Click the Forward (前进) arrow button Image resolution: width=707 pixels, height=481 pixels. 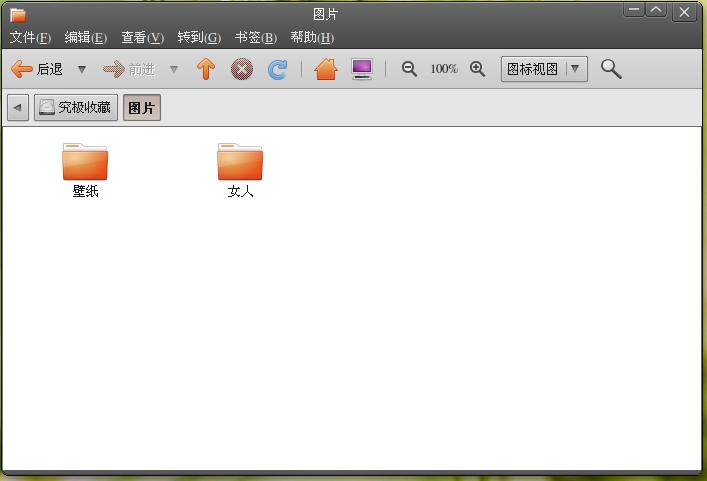pyautogui.click(x=129, y=69)
